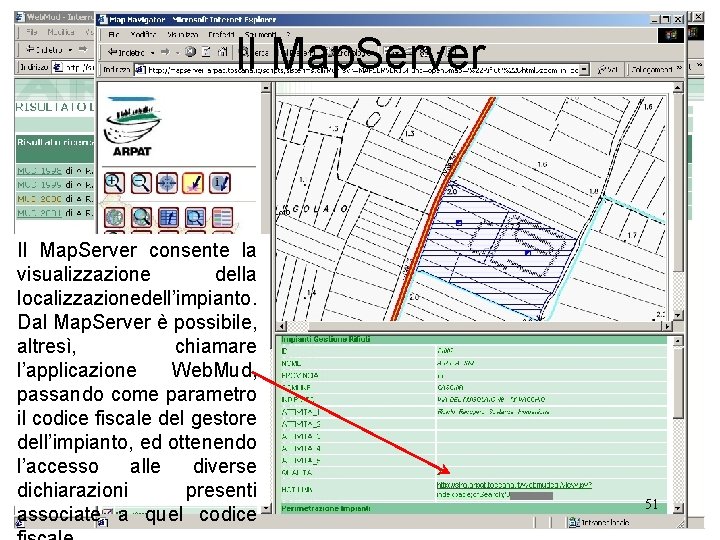The image size is (720, 540).
Task: Open the WebMud hotlink URL in attribute table
Action: tap(514, 485)
